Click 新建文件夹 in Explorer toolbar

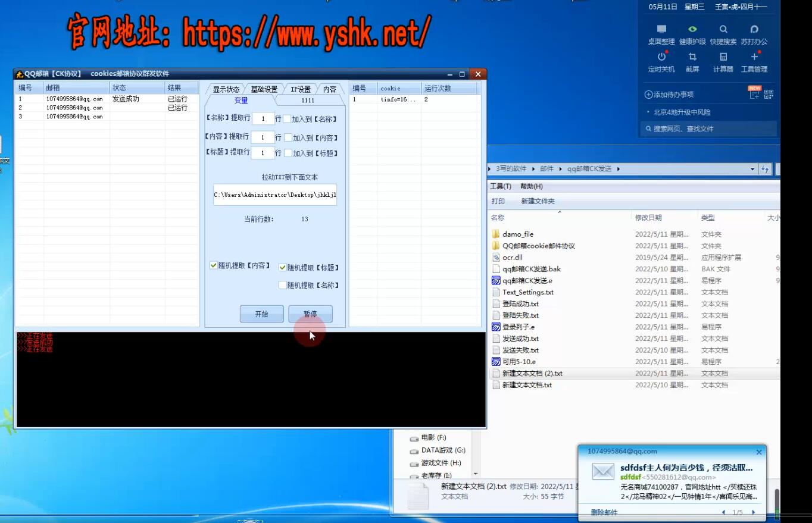538,201
